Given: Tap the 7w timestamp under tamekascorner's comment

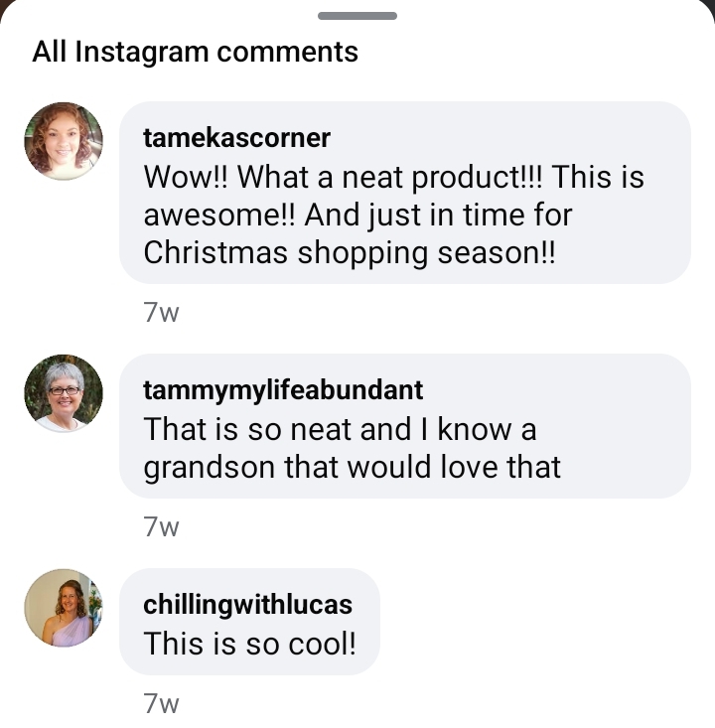Looking at the screenshot, I should [x=161, y=313].
